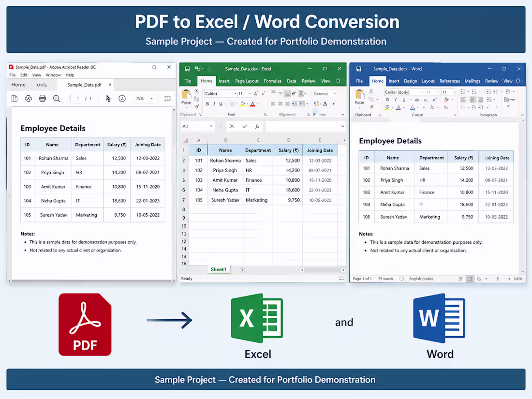This screenshot has width=532, height=399.
Task: Click the Increase Font Size icon in Excel
Action: (255, 94)
